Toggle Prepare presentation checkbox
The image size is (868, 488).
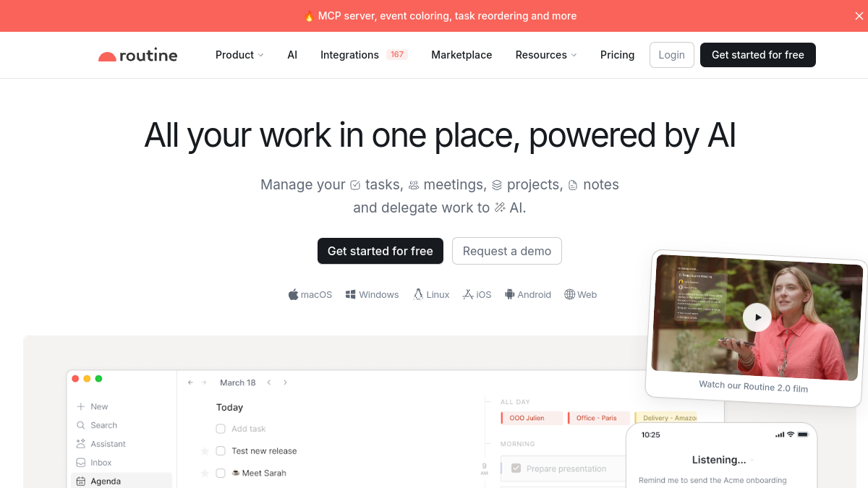tap(516, 468)
